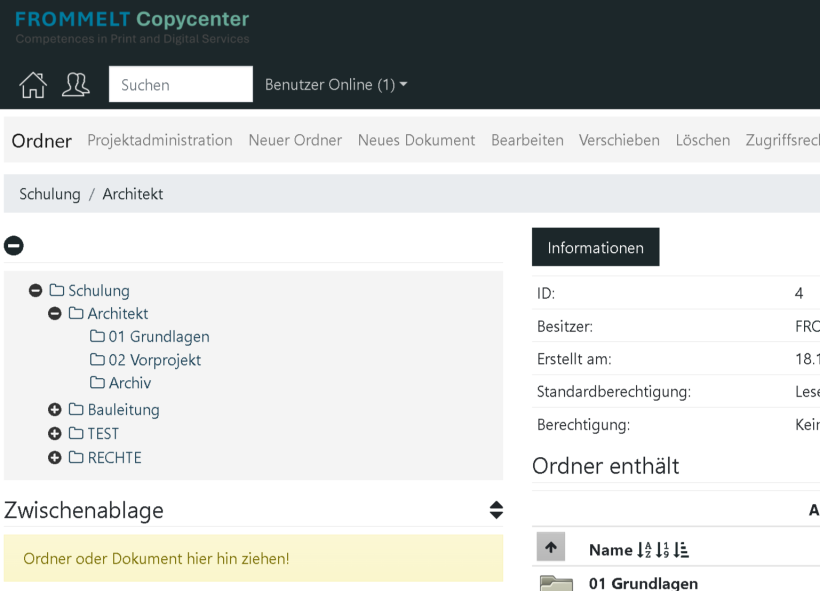The image size is (820, 591).
Task: Click into the Suchen search field
Action: [x=181, y=85]
